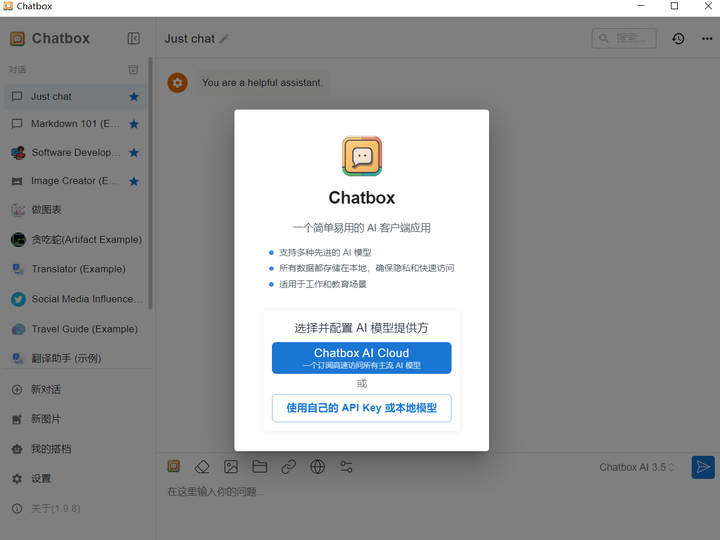Click the Travel Guide globe avatar
Image resolution: width=720 pixels, height=540 pixels.
[18, 329]
